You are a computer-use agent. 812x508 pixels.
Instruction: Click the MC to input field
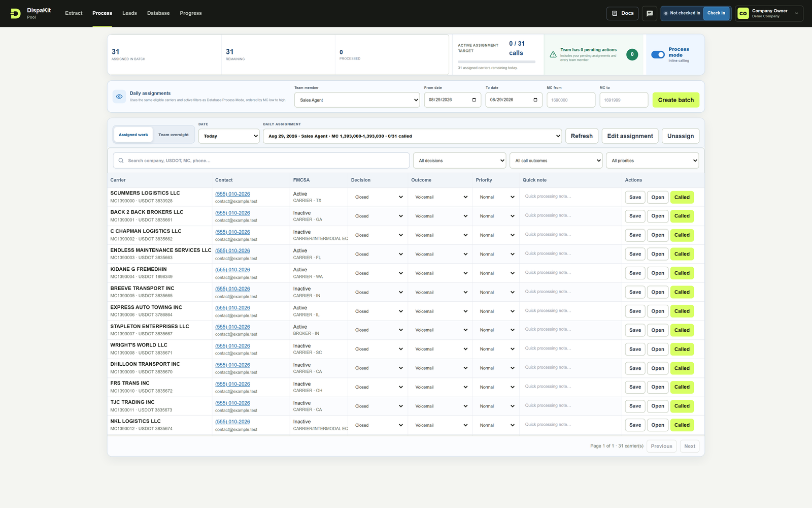(624, 100)
